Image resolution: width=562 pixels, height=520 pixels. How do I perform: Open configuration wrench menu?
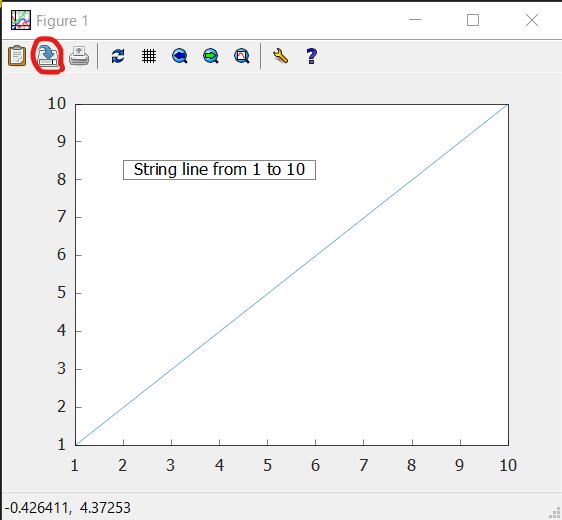coord(280,56)
